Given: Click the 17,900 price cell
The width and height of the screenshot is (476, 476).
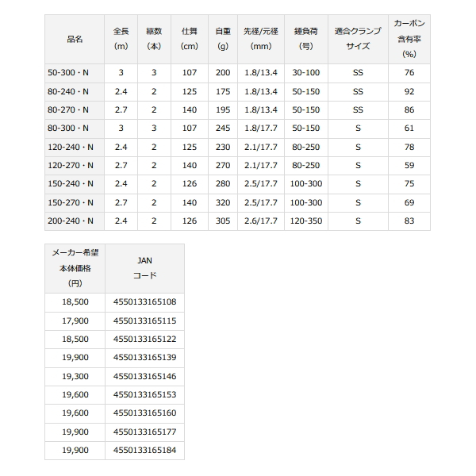Looking at the screenshot, I should pyautogui.click(x=75, y=321).
